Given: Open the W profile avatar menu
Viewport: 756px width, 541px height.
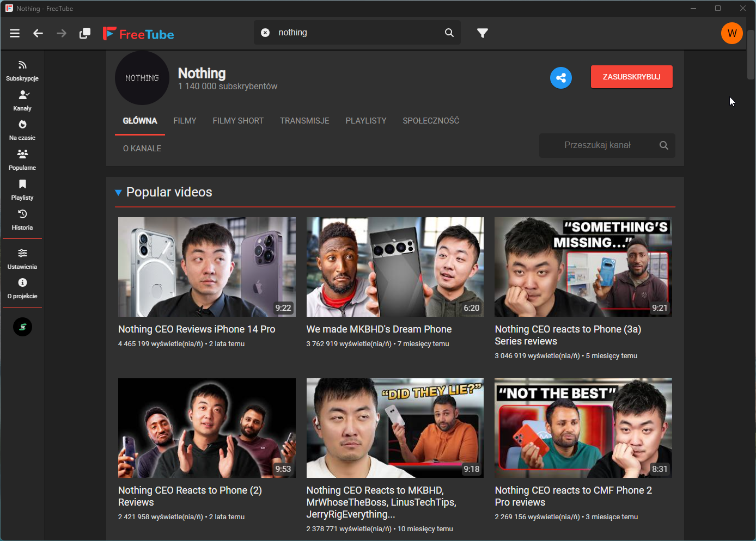Looking at the screenshot, I should click(x=731, y=33).
